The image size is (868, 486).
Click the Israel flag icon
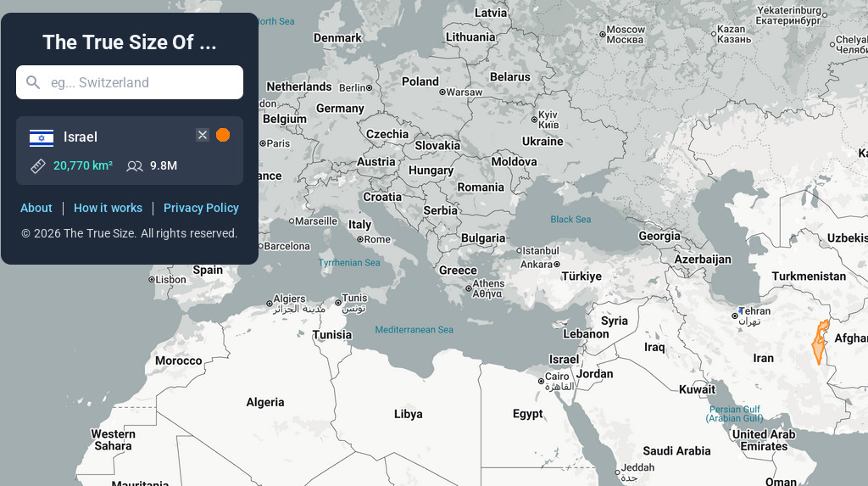(x=42, y=137)
